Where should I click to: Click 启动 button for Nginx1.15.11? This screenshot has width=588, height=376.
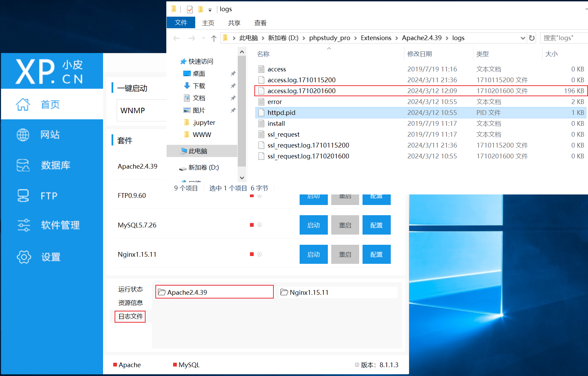tap(314, 254)
